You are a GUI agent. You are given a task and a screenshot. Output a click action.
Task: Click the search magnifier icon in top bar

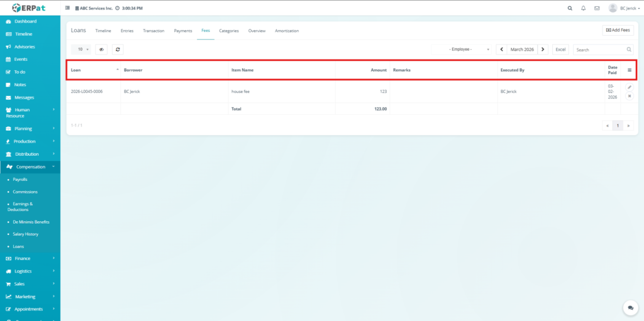570,8
